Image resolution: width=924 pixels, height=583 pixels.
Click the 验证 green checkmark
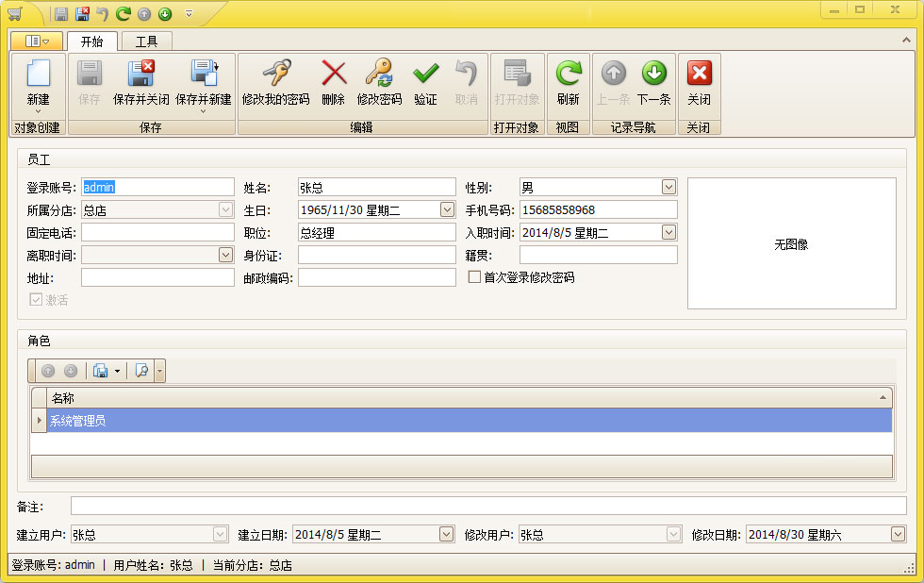point(425,82)
